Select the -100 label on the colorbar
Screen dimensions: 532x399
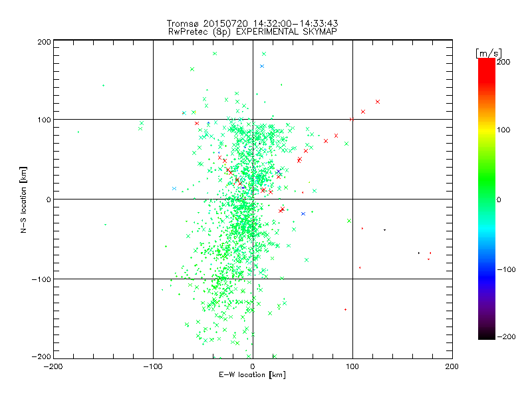tap(506, 269)
